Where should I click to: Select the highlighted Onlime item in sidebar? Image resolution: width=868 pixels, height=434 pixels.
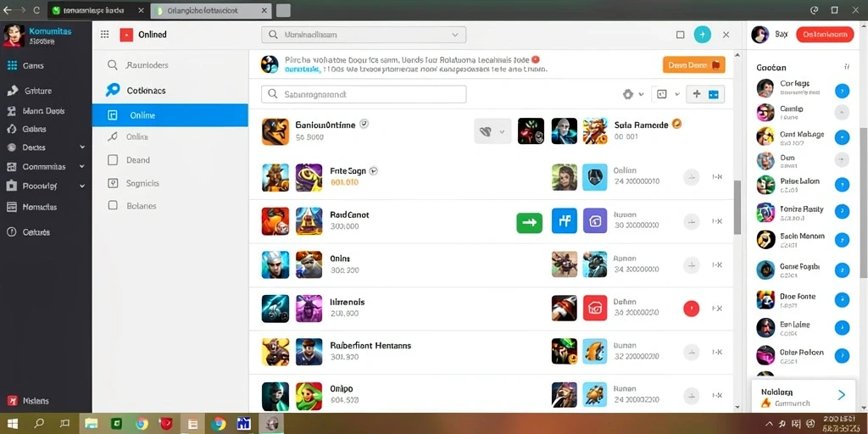170,115
